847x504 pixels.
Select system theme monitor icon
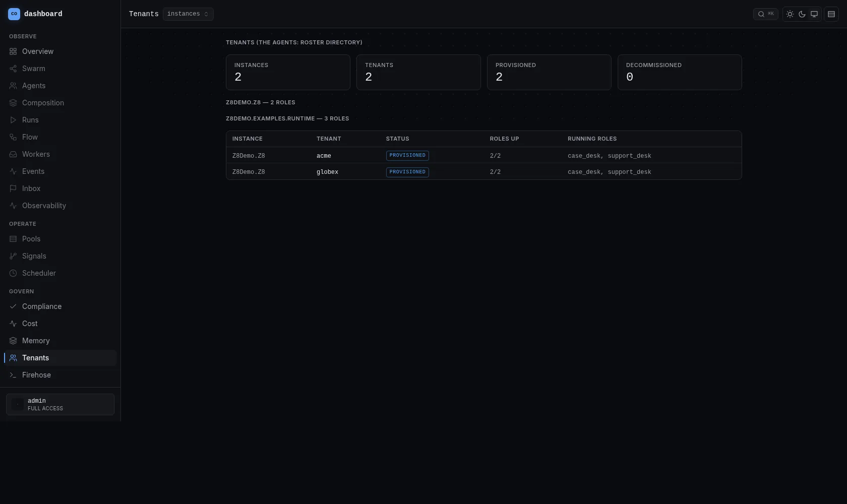(814, 14)
